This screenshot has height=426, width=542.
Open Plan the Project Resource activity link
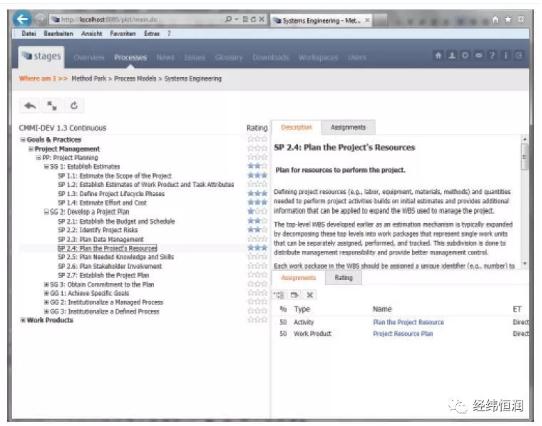[x=408, y=322]
